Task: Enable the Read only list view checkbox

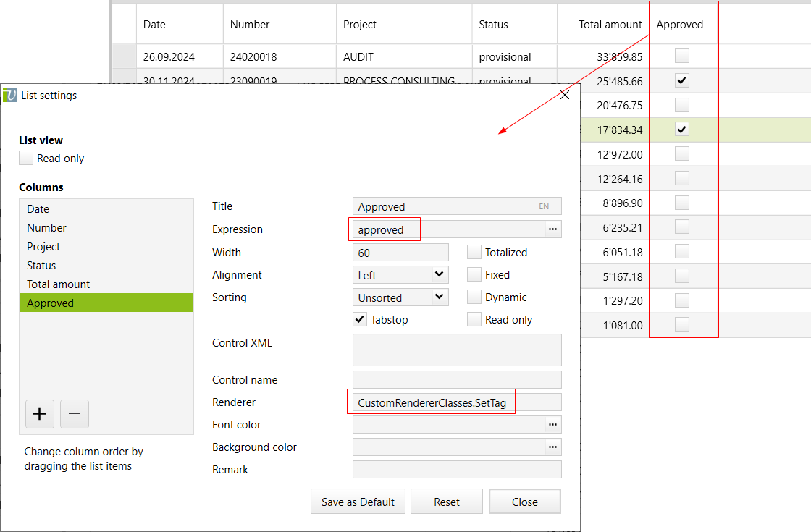Action: [27, 159]
